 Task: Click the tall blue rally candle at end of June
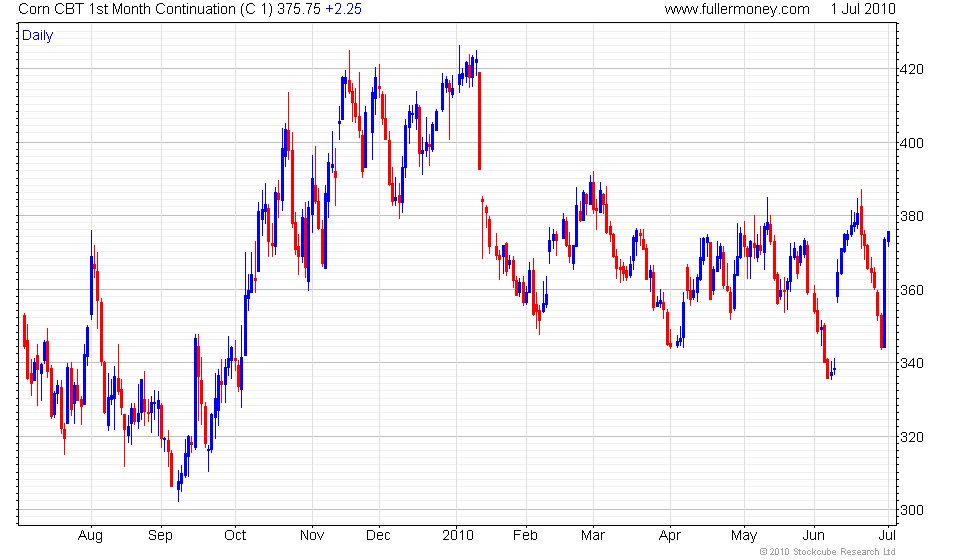click(x=884, y=293)
